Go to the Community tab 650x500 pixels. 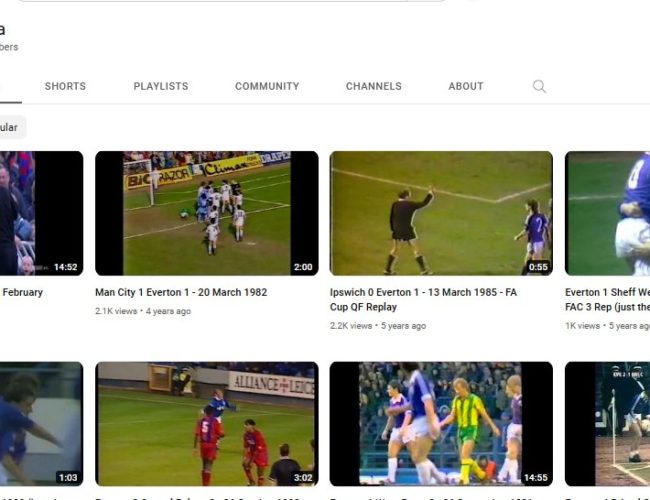tap(267, 87)
